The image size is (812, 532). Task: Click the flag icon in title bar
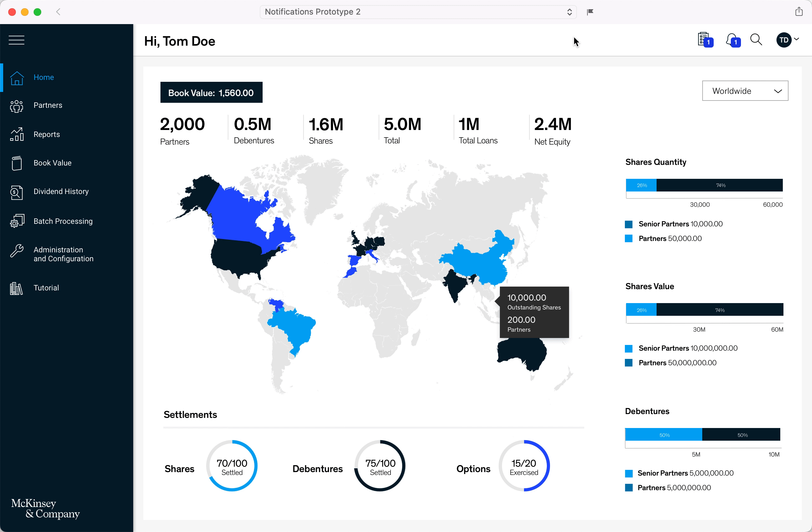(590, 12)
